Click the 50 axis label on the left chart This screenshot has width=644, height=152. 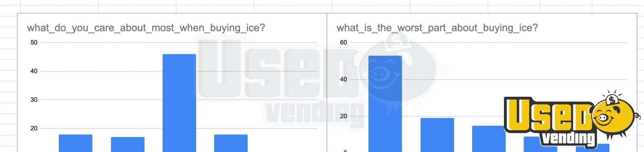point(34,43)
